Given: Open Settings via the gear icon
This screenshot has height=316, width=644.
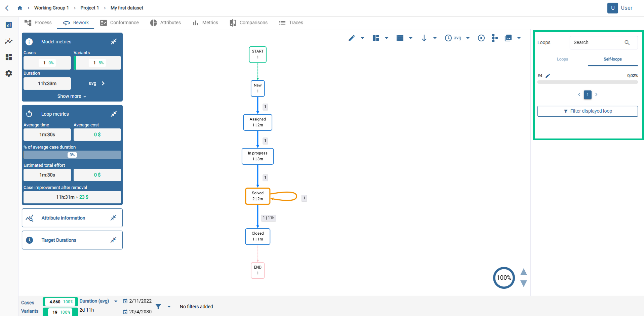Looking at the screenshot, I should pos(9,73).
